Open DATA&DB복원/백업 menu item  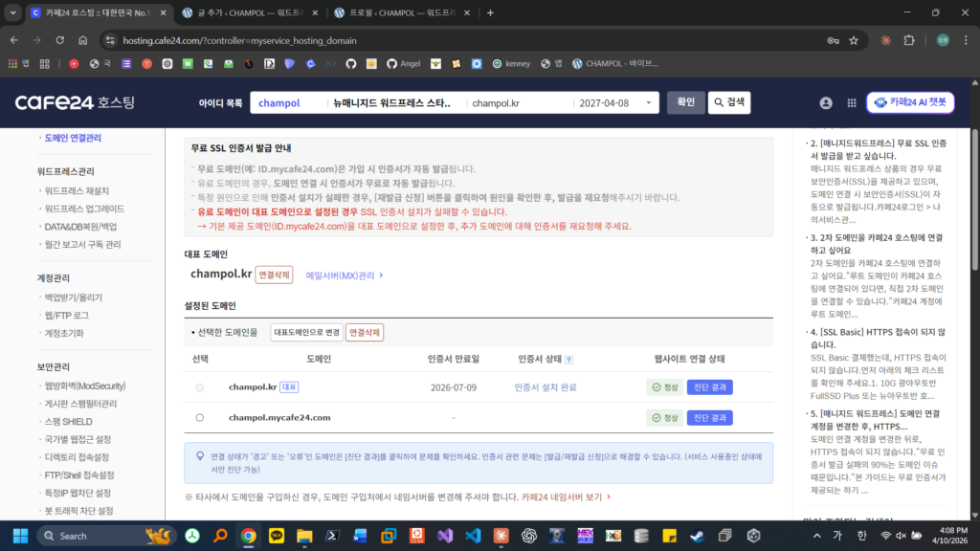pos(80,227)
